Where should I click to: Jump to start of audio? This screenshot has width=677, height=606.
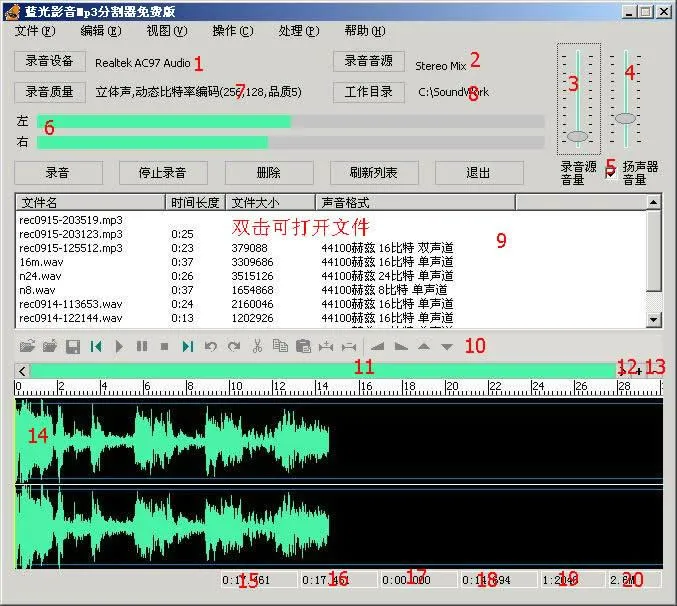tap(96, 346)
